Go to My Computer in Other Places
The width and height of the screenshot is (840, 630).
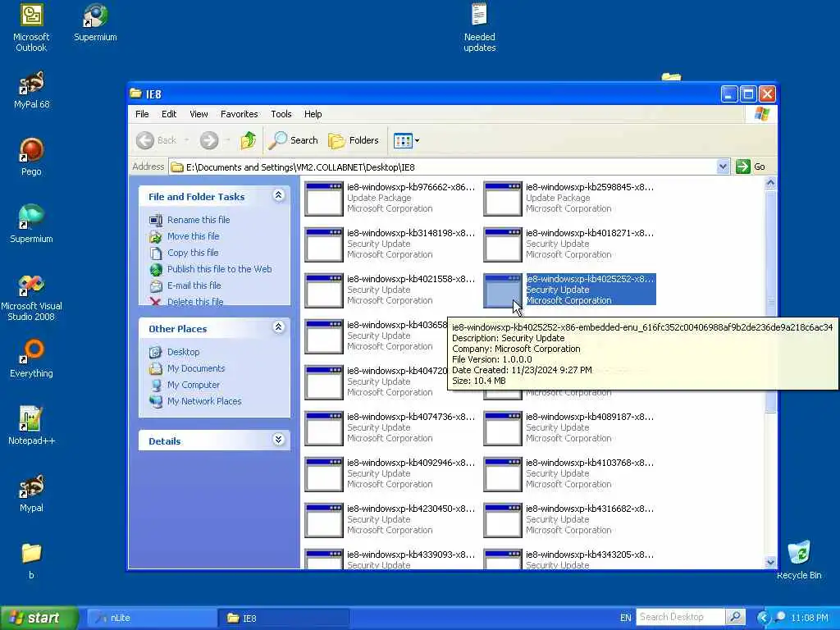pyautogui.click(x=194, y=385)
